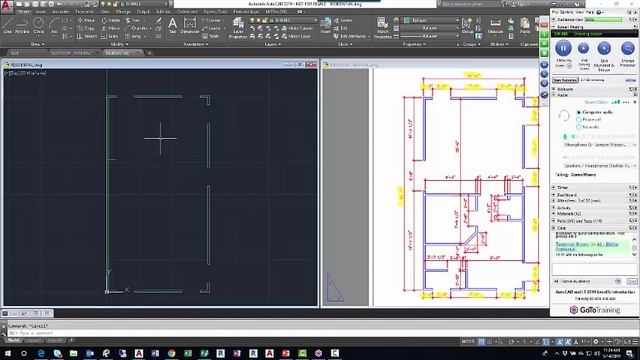Select the Circle tool
This screenshot has width=640, height=360.
point(38,26)
